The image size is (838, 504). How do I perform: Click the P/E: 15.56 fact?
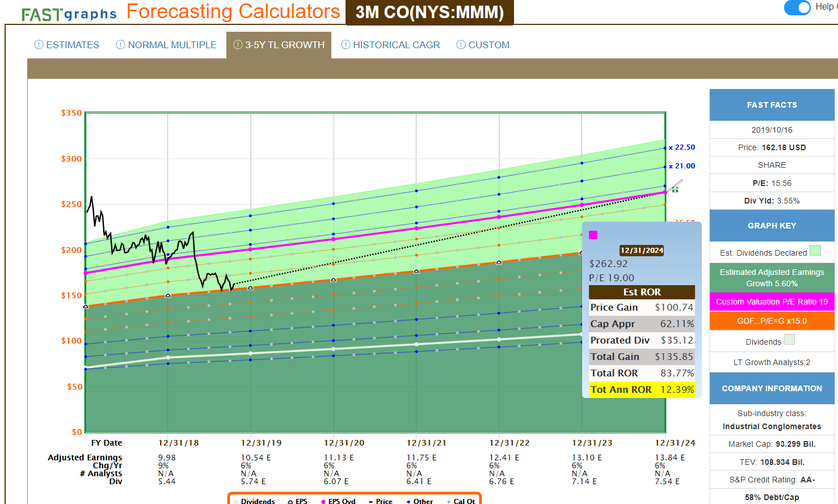[x=772, y=183]
